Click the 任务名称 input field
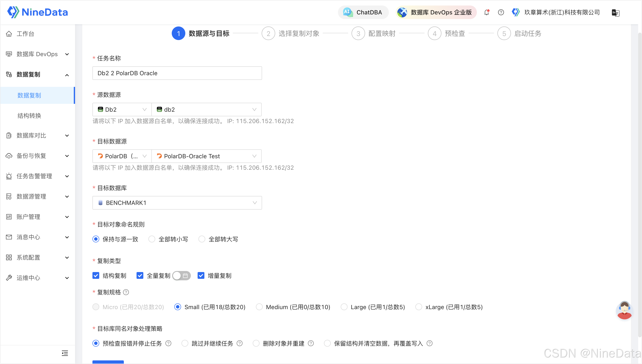 [177, 73]
